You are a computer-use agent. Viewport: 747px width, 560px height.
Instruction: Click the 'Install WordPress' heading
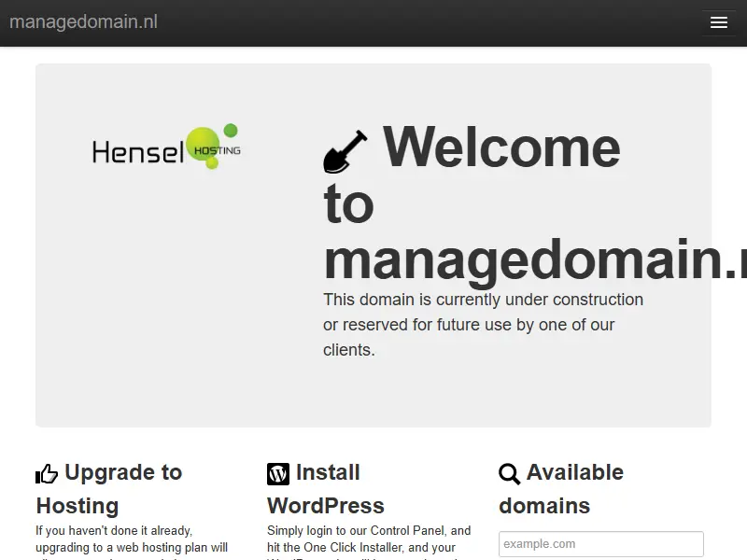[325, 489]
